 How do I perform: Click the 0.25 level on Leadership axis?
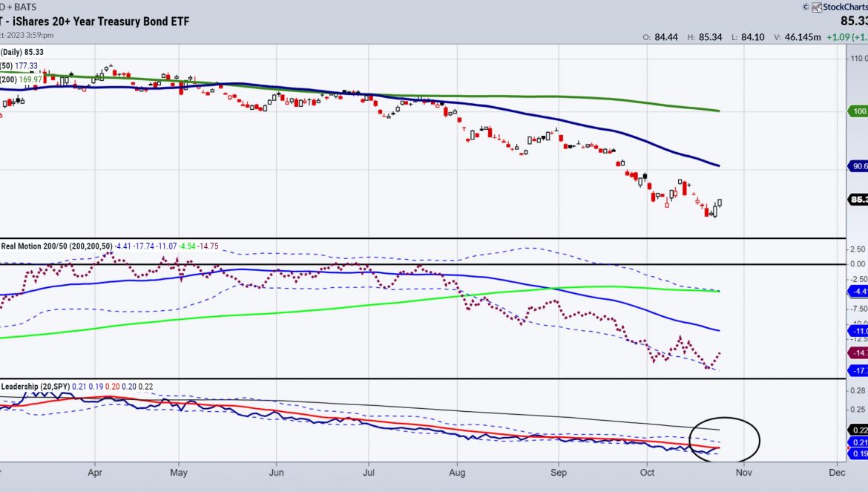[x=858, y=410]
